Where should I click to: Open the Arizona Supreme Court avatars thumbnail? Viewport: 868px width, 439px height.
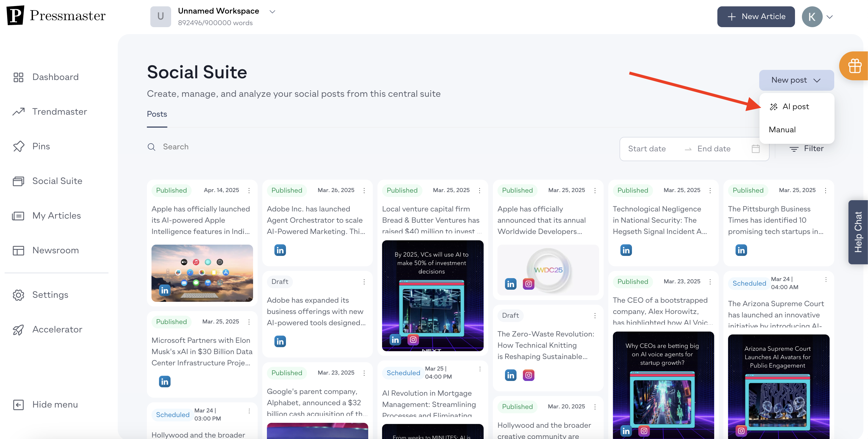[778, 386]
